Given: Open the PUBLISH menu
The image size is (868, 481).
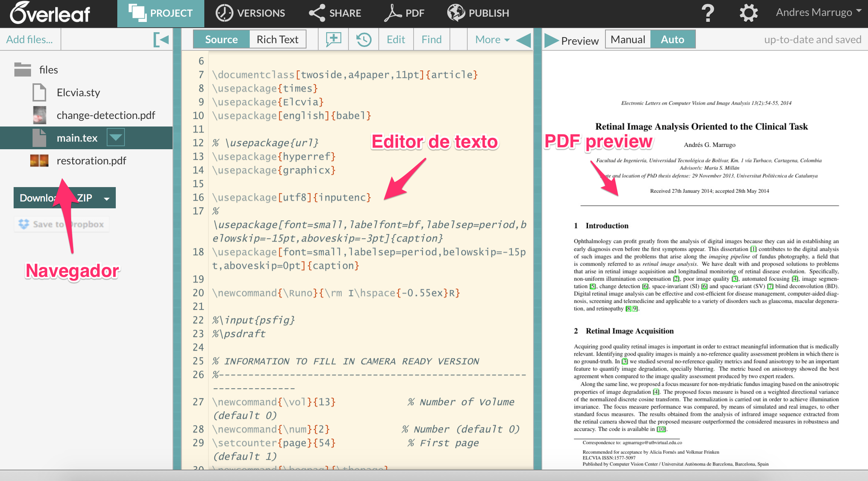Looking at the screenshot, I should click(x=478, y=13).
